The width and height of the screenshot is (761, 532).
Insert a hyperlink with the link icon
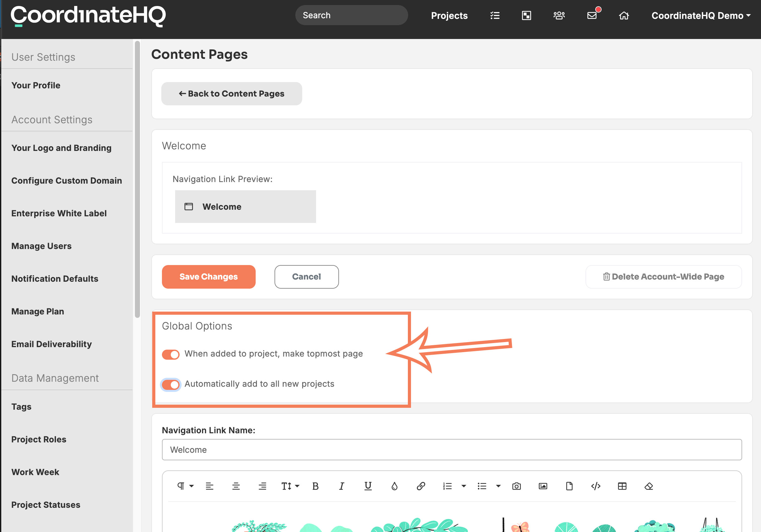pos(421,486)
